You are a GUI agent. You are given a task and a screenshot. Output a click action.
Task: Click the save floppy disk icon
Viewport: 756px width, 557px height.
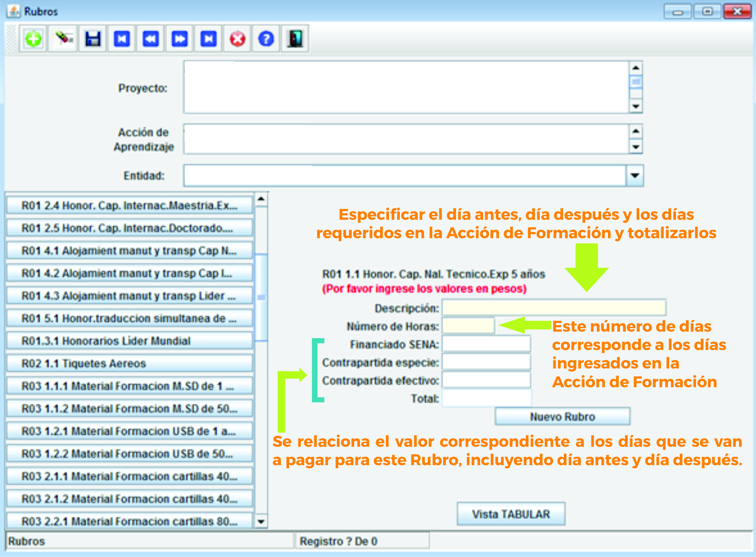coord(93,39)
